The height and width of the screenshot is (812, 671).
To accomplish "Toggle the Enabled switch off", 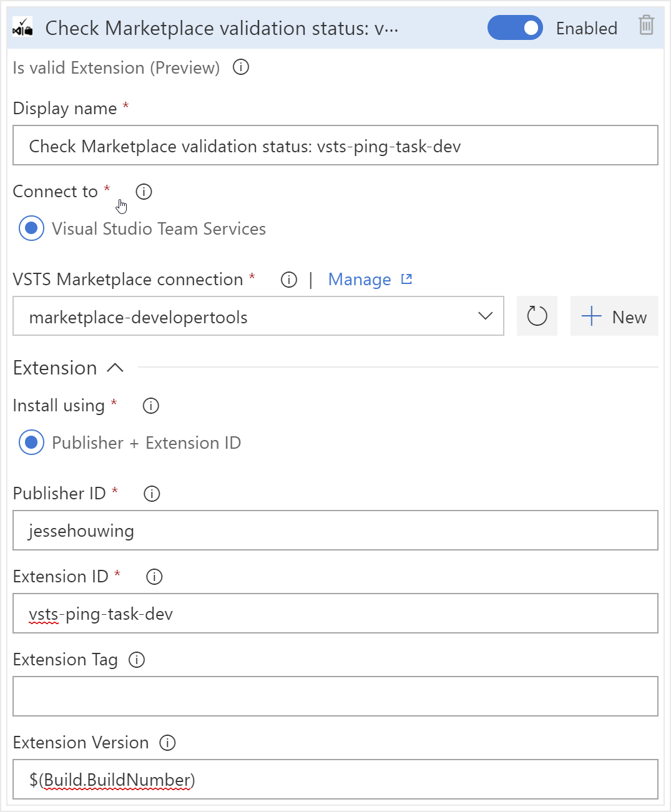I will pyautogui.click(x=515, y=28).
